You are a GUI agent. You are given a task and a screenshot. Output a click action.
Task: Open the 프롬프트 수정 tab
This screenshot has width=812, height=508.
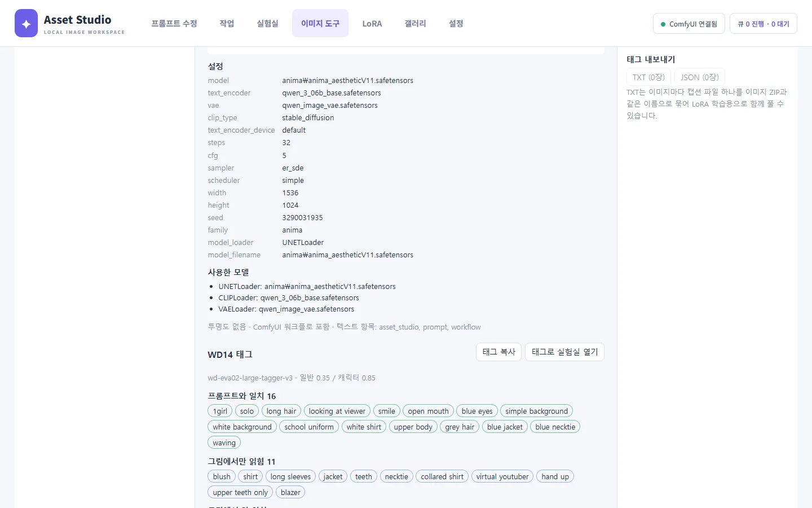[174, 23]
